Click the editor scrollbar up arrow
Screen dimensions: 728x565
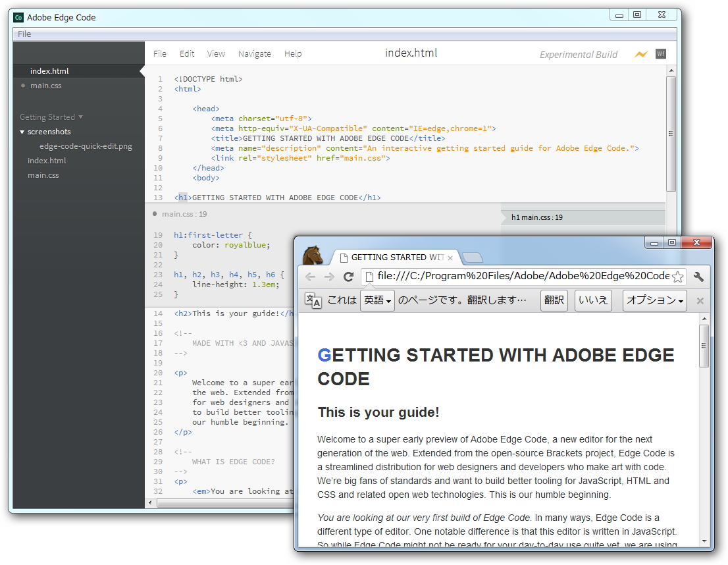click(671, 70)
